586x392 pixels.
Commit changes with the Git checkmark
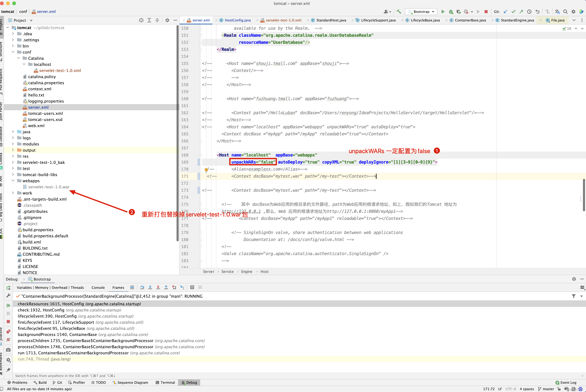[513, 11]
